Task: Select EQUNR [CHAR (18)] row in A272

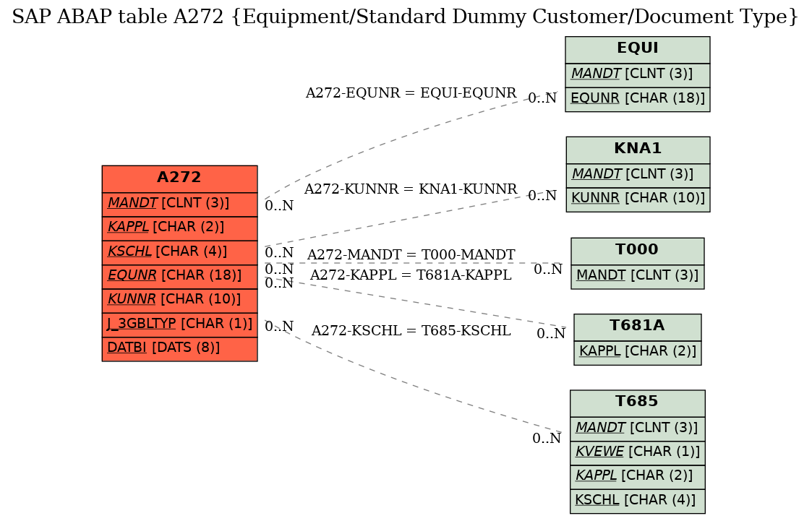Action: 180,277
